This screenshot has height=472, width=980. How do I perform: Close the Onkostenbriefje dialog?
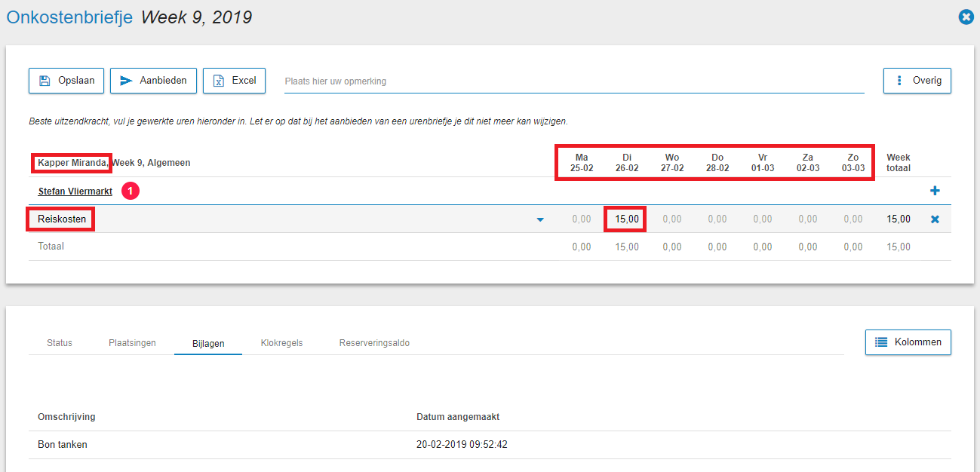[x=965, y=17]
